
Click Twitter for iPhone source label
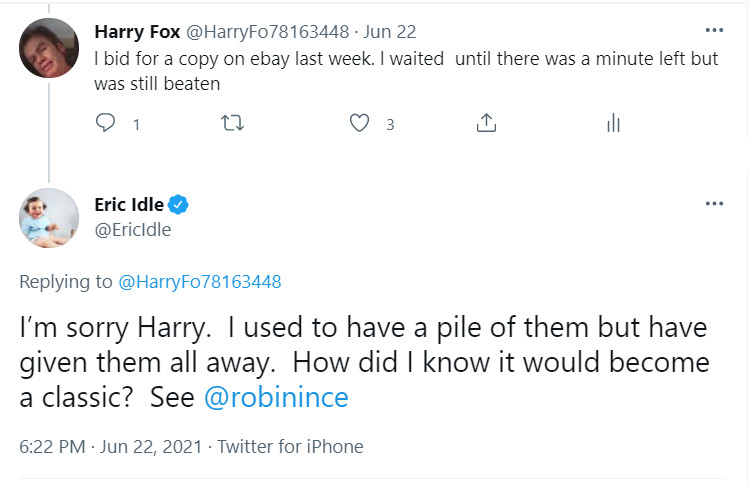coord(290,447)
